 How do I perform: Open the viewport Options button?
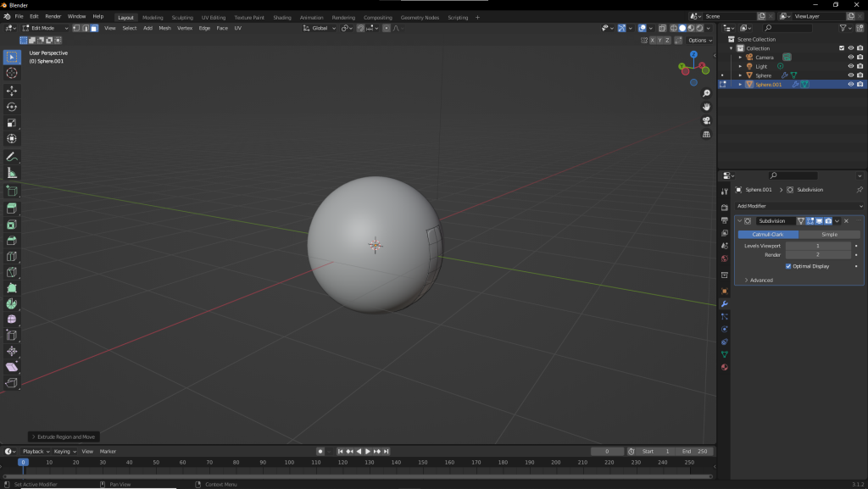tap(698, 40)
